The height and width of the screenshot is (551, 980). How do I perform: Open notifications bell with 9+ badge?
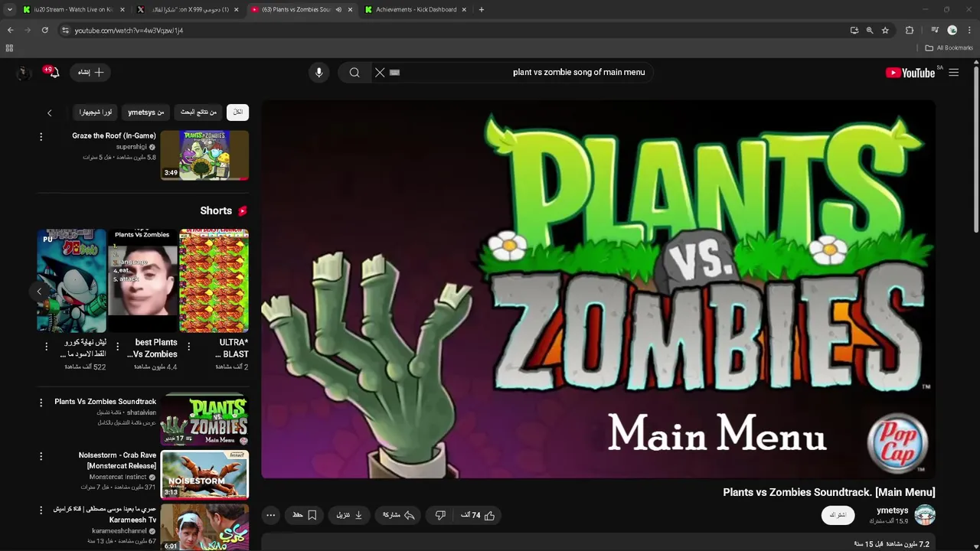tap(53, 72)
